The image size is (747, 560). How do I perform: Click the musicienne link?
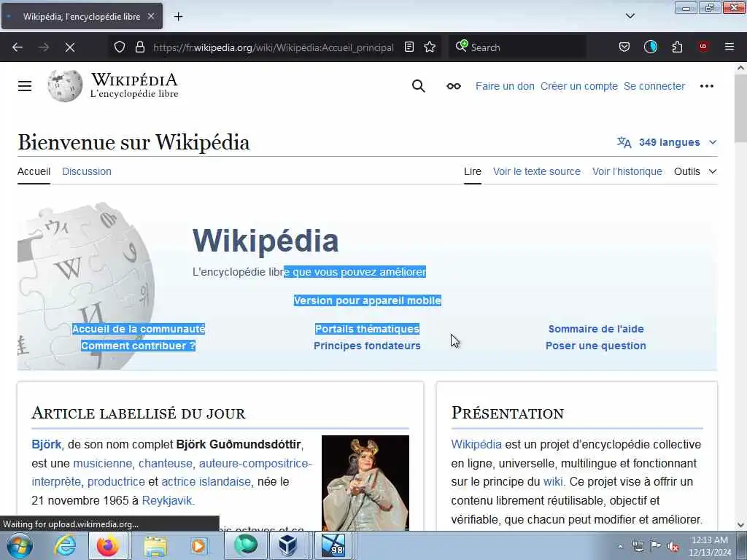tap(102, 463)
